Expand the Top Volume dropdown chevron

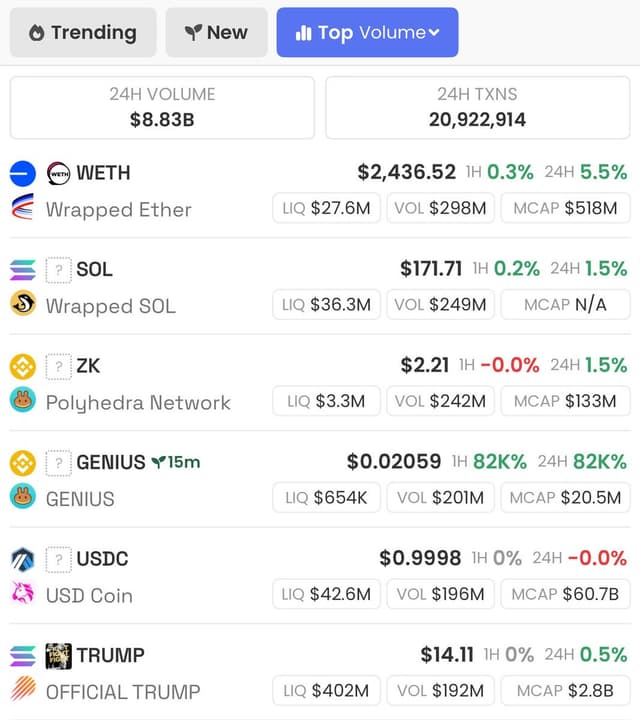click(x=434, y=33)
